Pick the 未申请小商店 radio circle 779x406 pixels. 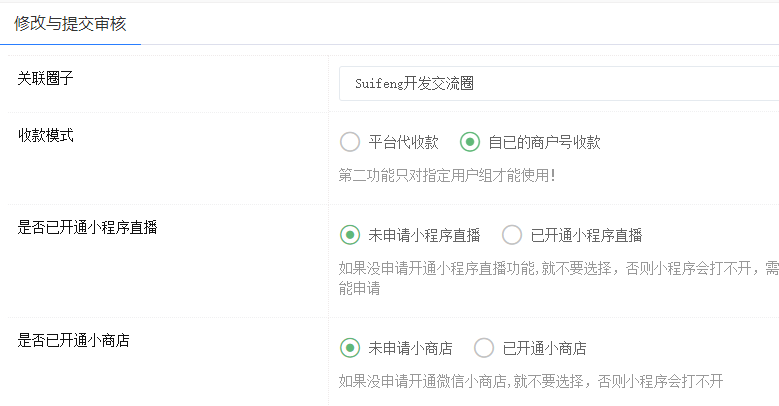point(350,349)
